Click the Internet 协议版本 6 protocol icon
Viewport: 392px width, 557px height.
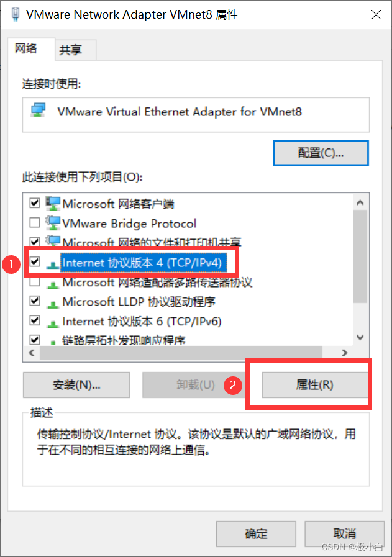tap(53, 324)
